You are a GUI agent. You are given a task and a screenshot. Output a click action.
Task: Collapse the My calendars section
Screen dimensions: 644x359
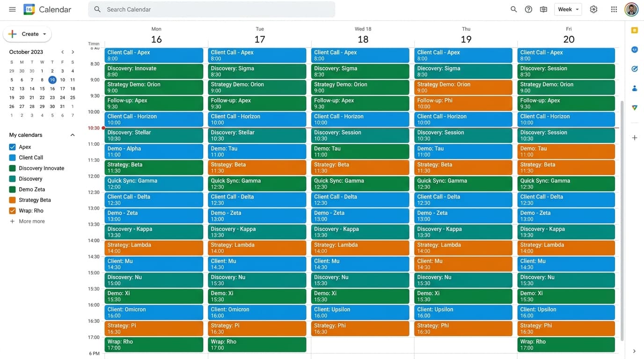pos(73,135)
